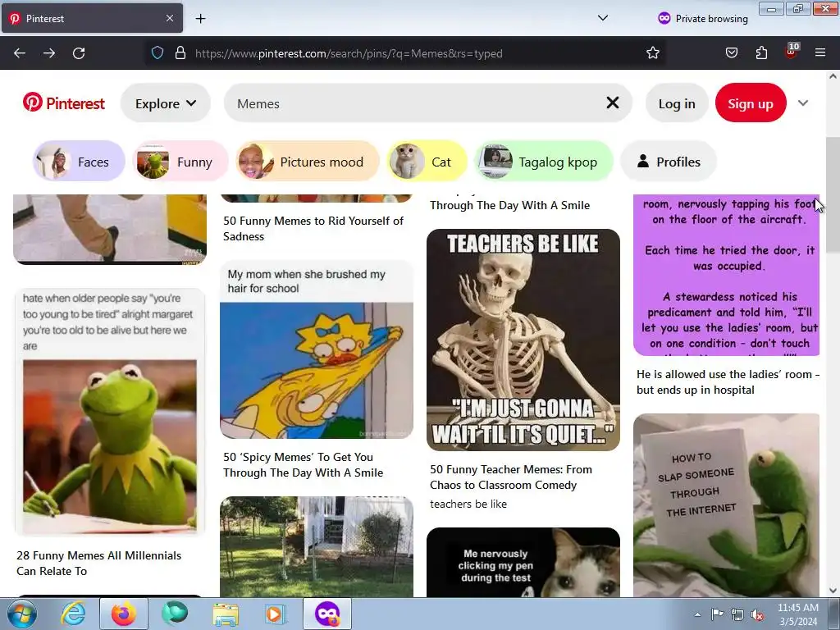Open Action Center flag icon

717,614
